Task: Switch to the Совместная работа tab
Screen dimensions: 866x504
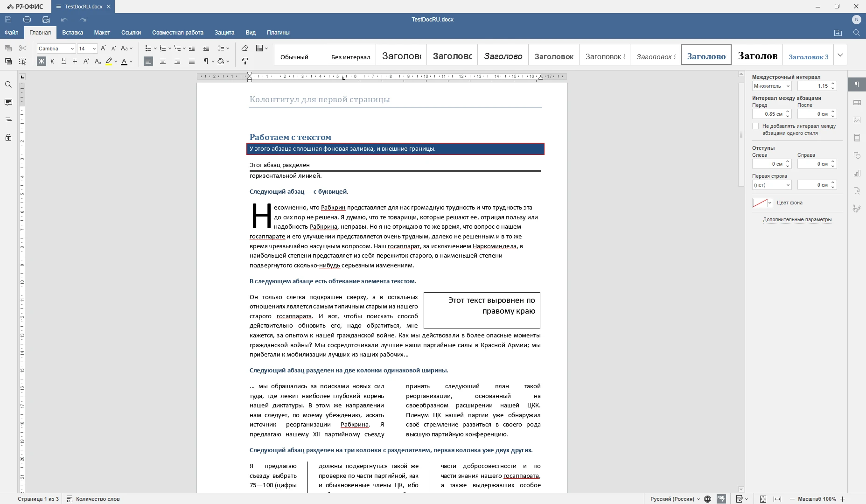Action: click(178, 33)
